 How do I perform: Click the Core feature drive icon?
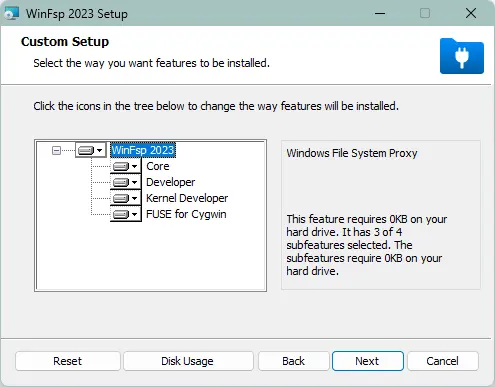click(121, 166)
